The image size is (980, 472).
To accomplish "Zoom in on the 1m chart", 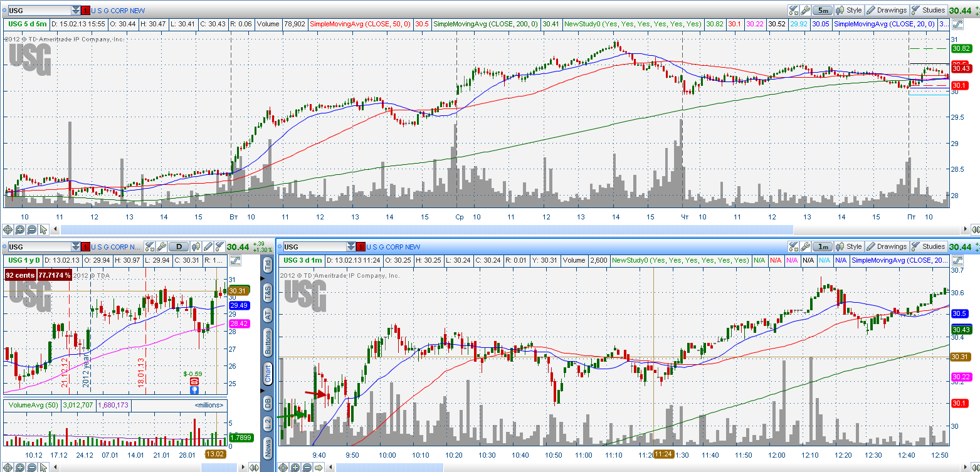I will pos(295,467).
